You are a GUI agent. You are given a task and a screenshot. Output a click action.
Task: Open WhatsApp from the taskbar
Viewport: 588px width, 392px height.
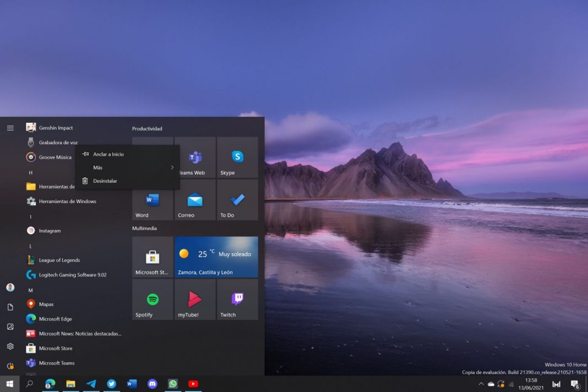[x=172, y=384]
